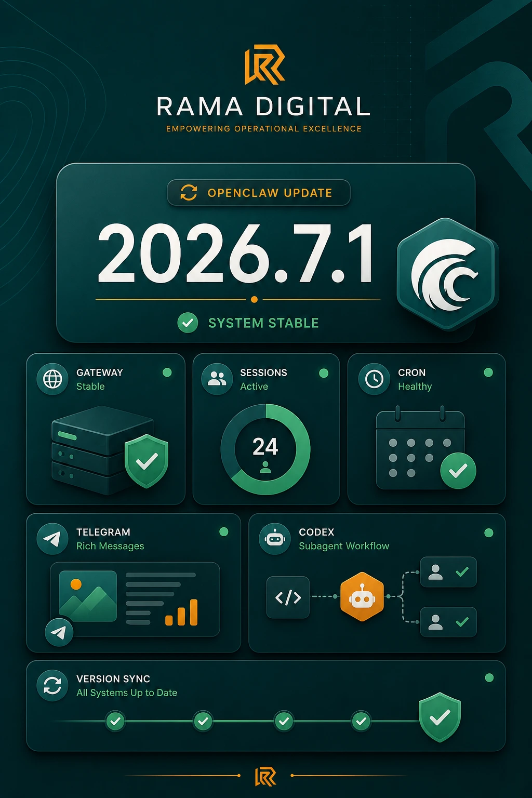Click the OpenClaw Update badge
The image size is (532, 798).
click(259, 193)
